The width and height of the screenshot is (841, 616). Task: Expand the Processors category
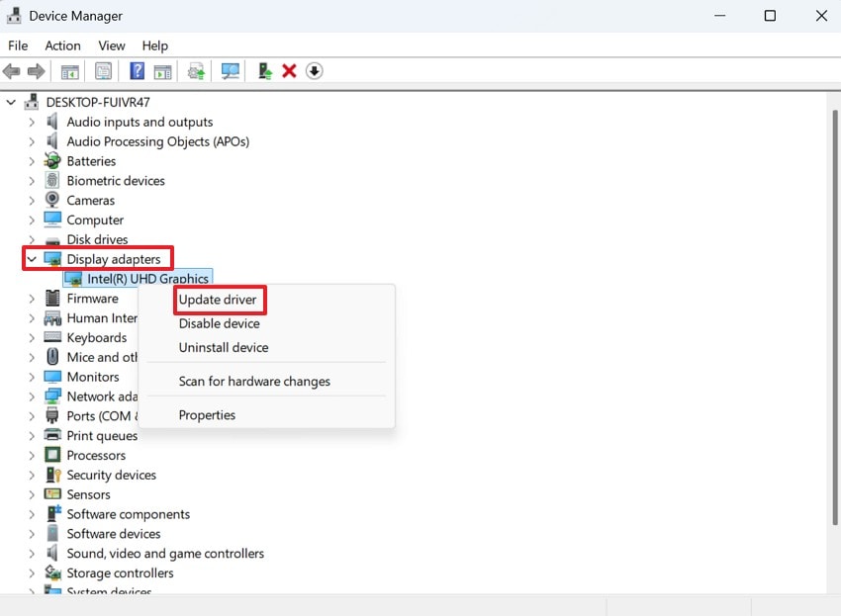coord(31,455)
